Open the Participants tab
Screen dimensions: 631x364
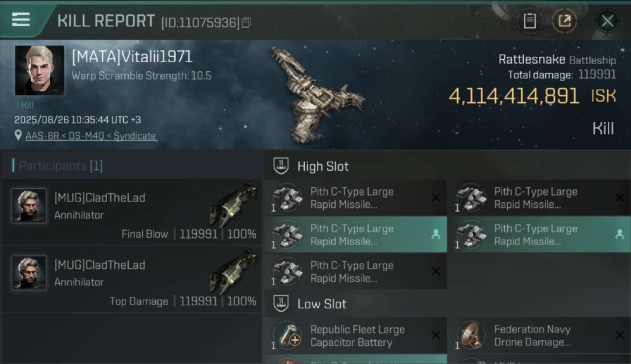pyautogui.click(x=58, y=166)
